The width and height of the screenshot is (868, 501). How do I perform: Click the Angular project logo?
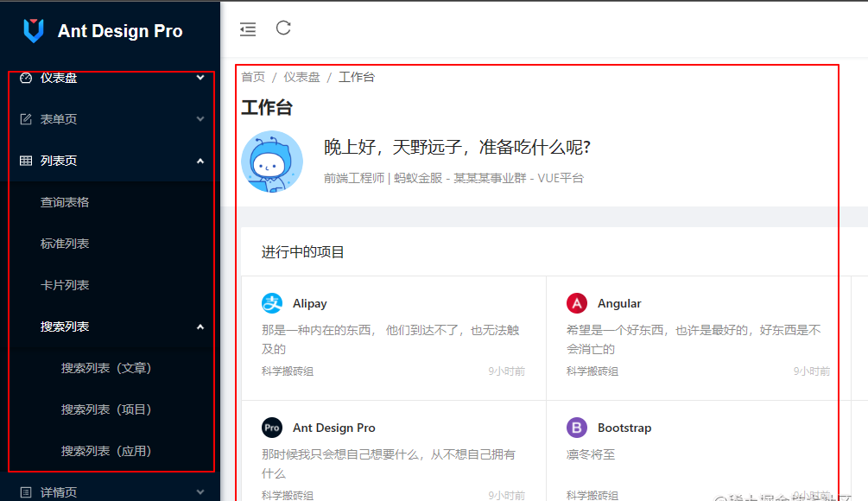(577, 303)
